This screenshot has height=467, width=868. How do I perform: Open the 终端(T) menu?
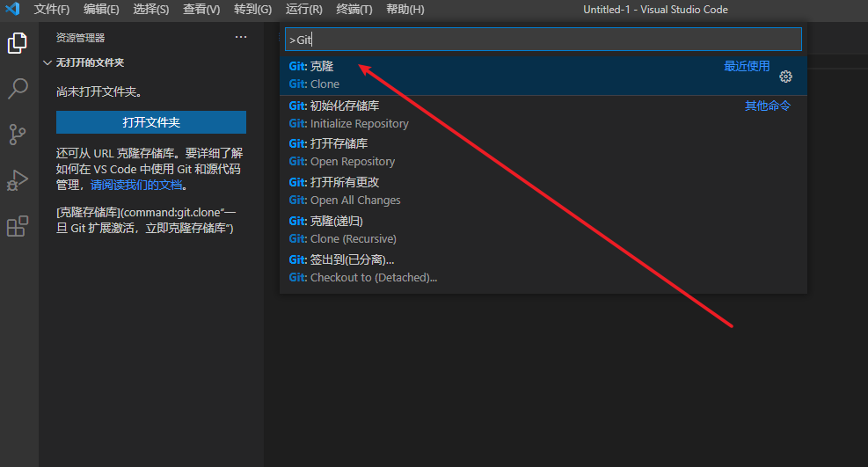tap(354, 10)
